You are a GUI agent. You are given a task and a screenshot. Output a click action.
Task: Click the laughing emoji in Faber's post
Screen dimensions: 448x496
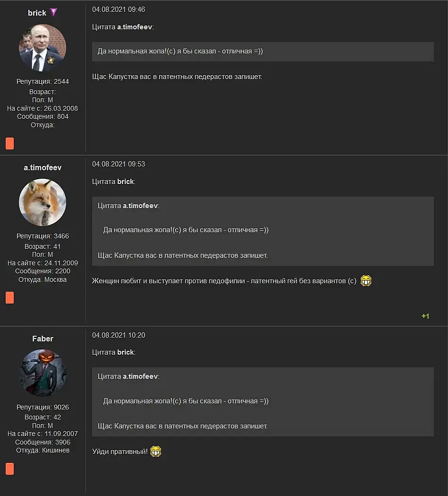(155, 452)
